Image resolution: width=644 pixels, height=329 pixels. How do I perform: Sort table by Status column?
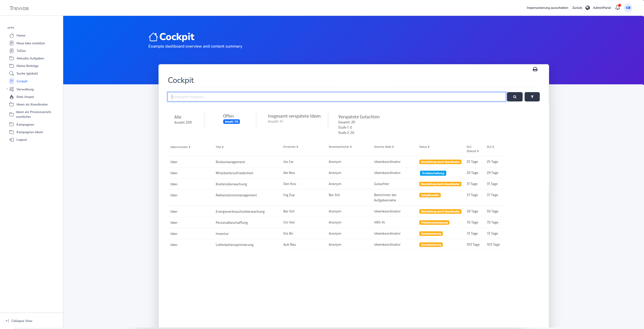coord(424,147)
